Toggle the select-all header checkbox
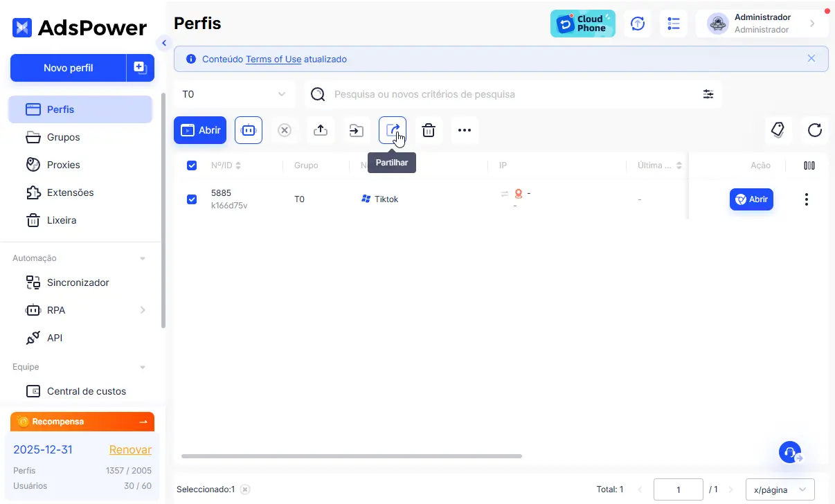835x504 pixels. click(192, 165)
